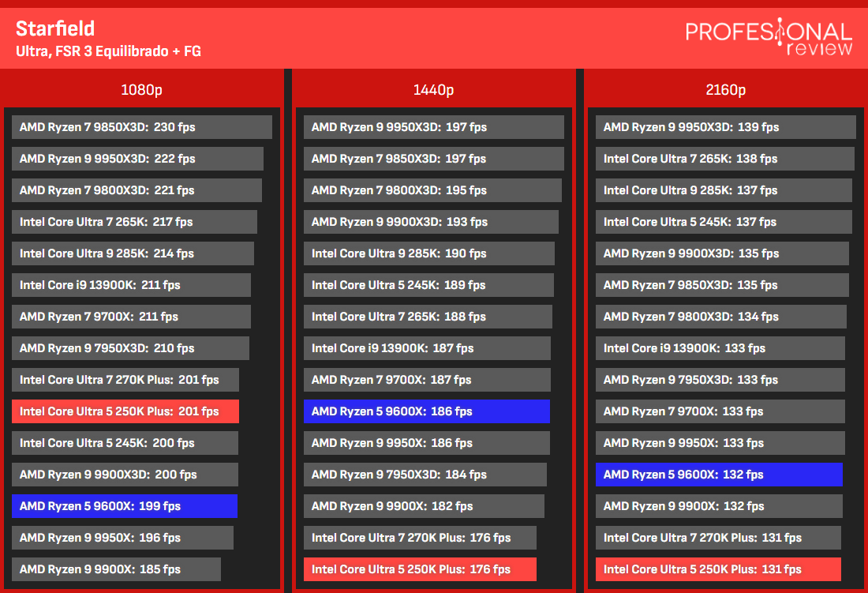
Task: Select the AMD Ryzen 9 9900X3D 193 fps bar
Action: tap(431, 221)
